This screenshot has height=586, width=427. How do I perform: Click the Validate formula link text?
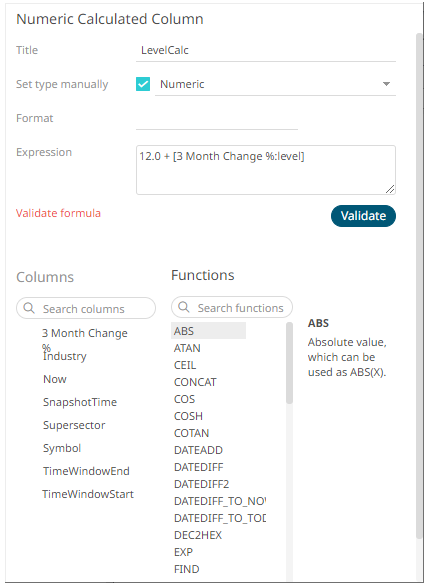coord(58,213)
